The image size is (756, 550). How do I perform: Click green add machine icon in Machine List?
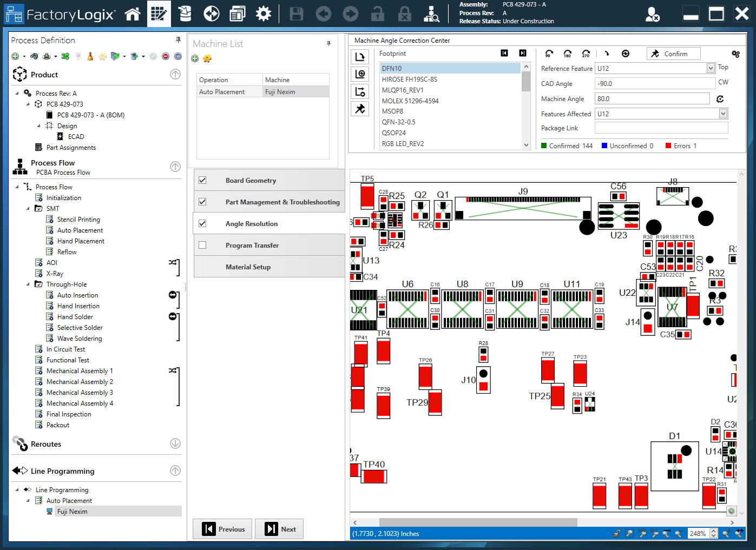tap(195, 58)
